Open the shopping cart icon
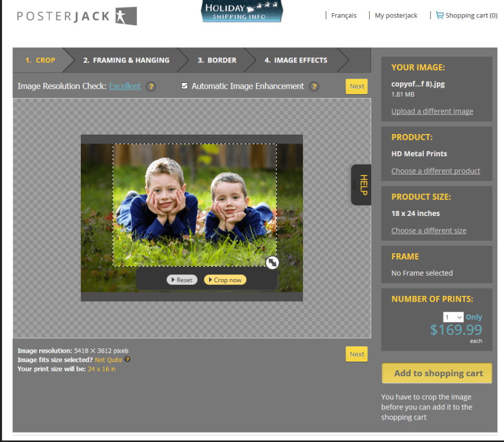The image size is (504, 442). click(439, 15)
